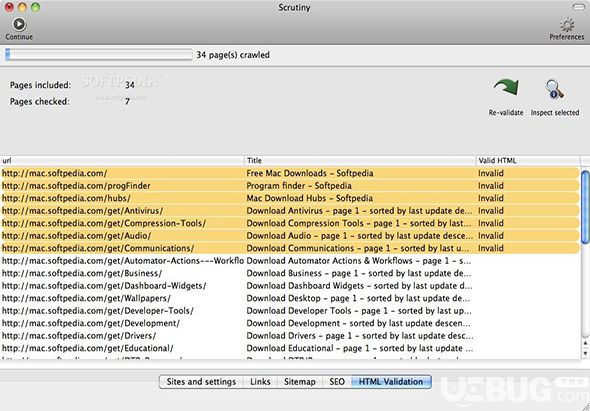Sort by the url column header
590x411 pixels.
(122, 161)
